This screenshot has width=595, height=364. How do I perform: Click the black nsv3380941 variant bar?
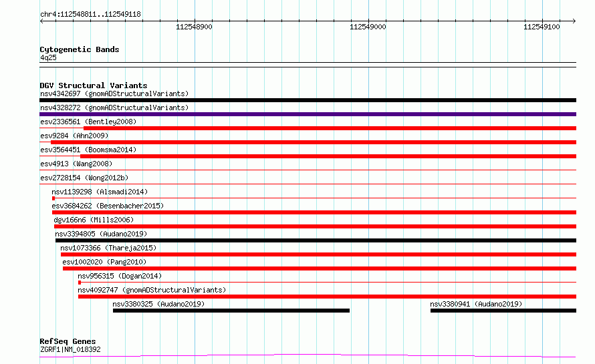(x=503, y=311)
